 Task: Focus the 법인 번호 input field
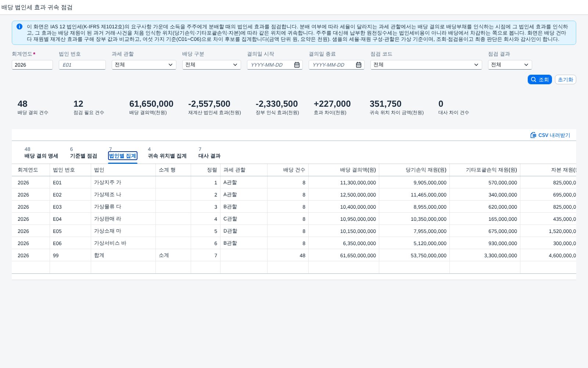pyautogui.click(x=82, y=65)
